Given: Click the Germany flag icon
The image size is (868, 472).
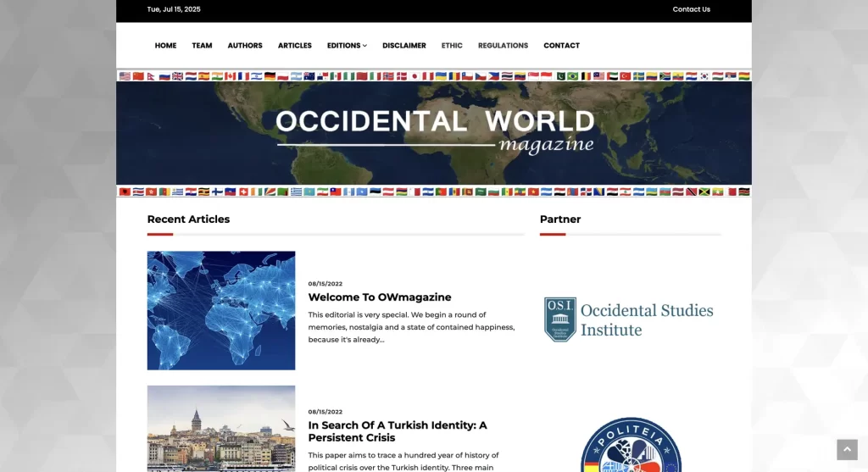Looking at the screenshot, I should pos(270,76).
